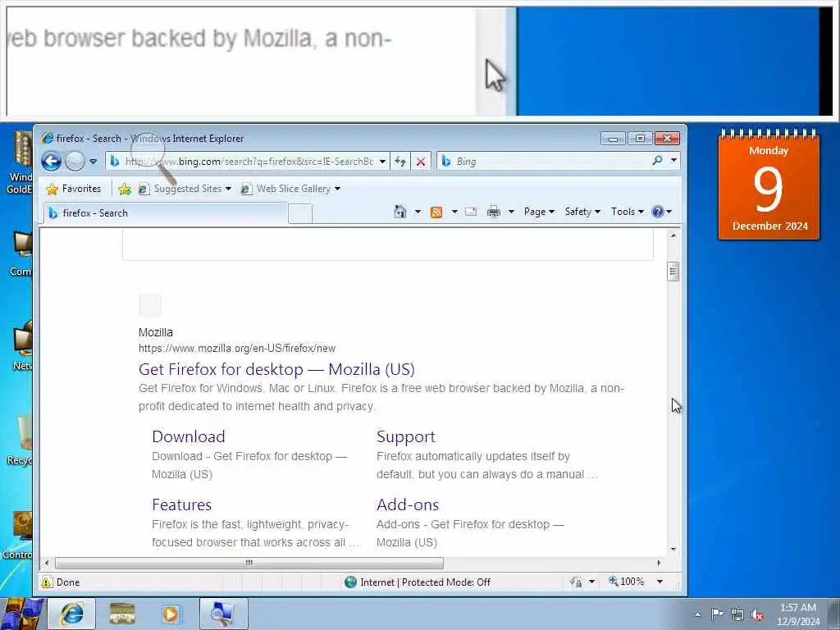
Task: Expand the Print options dropdown arrow
Action: (511, 212)
